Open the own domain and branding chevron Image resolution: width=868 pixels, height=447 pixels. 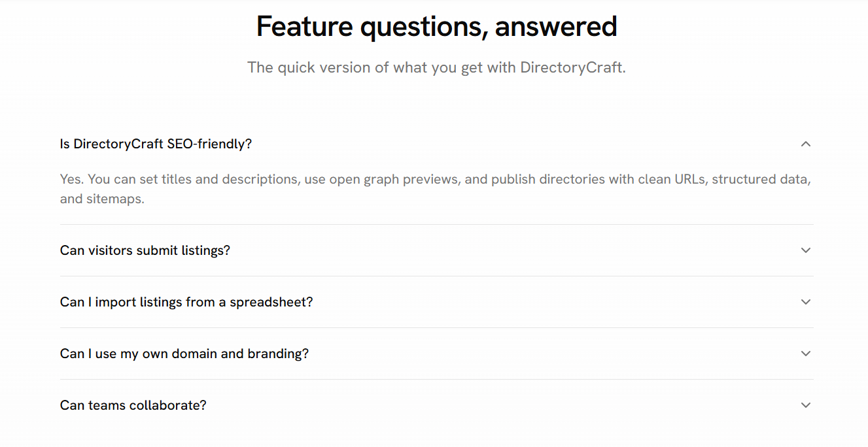[x=805, y=354]
